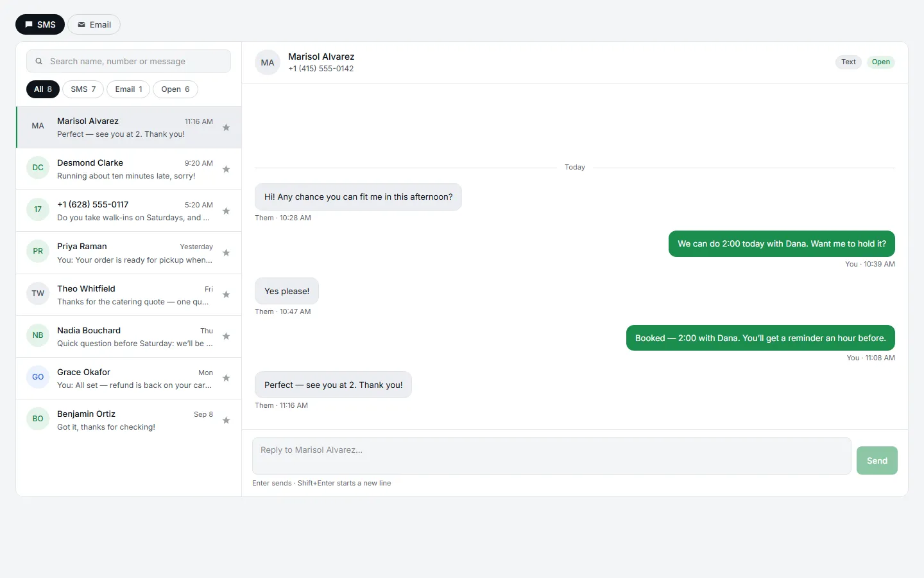Focus the Reply to Marisol Alvarez box
Image resolution: width=924 pixels, height=578 pixels.
[x=552, y=456]
